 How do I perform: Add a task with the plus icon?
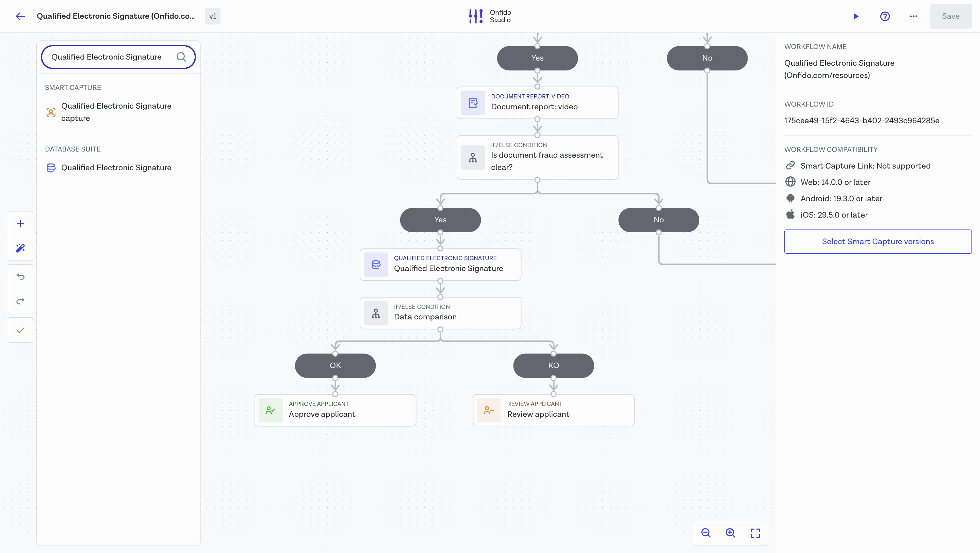click(x=20, y=224)
